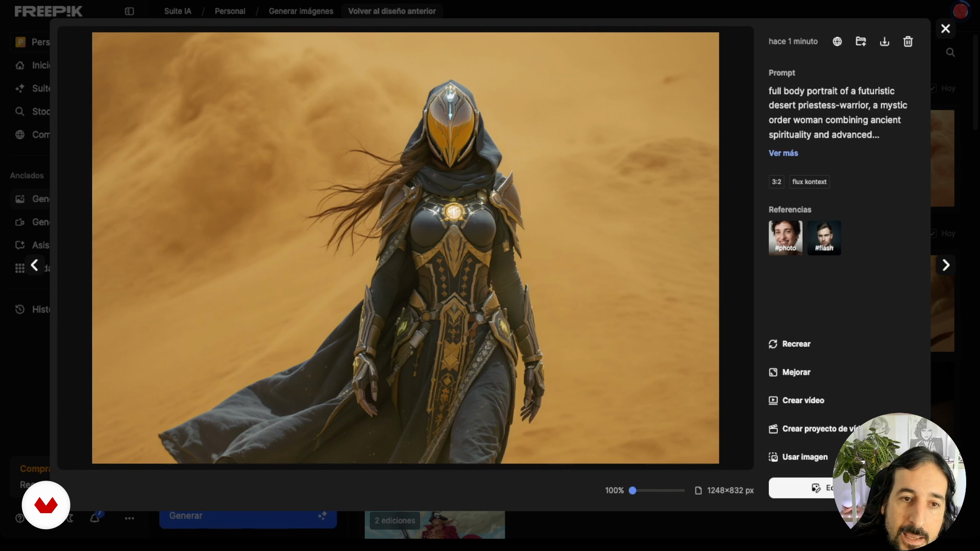Click the 3:2 aspect ratio tag

776,182
